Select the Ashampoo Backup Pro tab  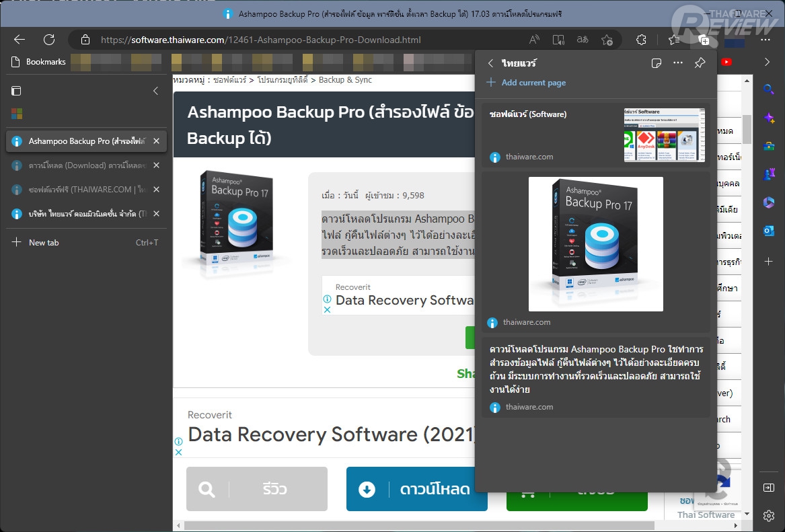(x=86, y=141)
